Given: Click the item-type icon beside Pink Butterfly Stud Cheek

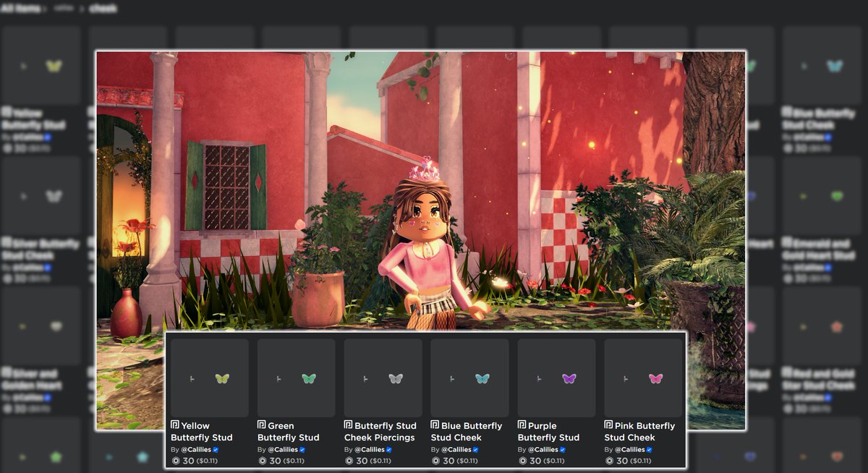Looking at the screenshot, I should pyautogui.click(x=609, y=425).
